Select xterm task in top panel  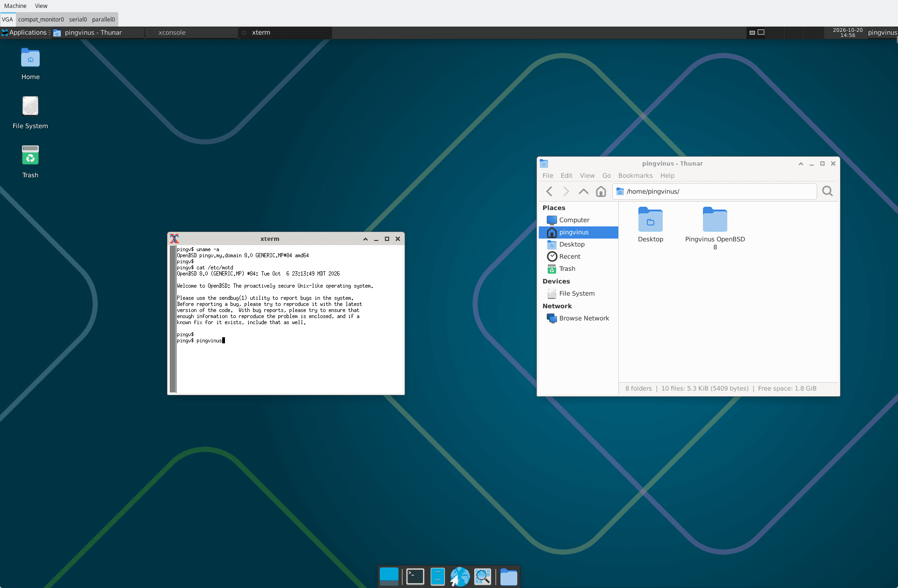point(285,32)
